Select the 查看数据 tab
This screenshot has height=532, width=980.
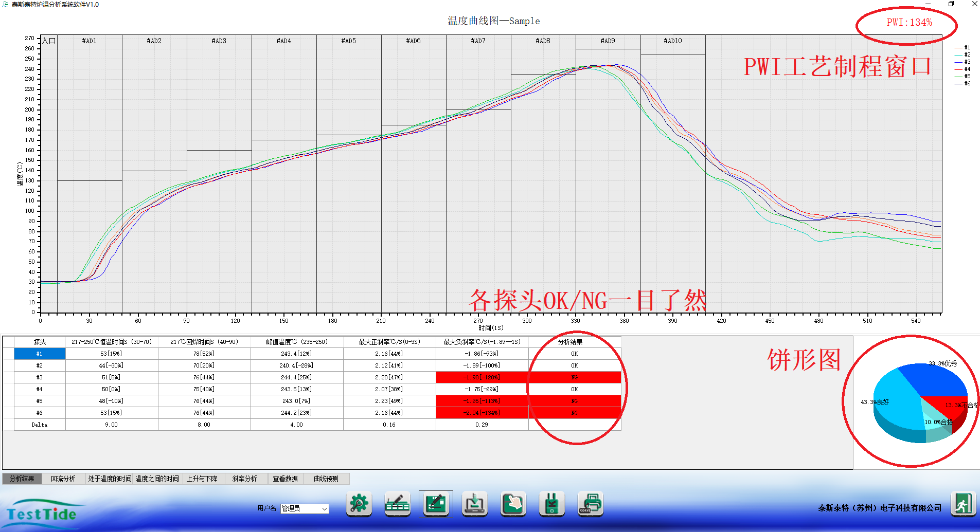tap(285, 479)
